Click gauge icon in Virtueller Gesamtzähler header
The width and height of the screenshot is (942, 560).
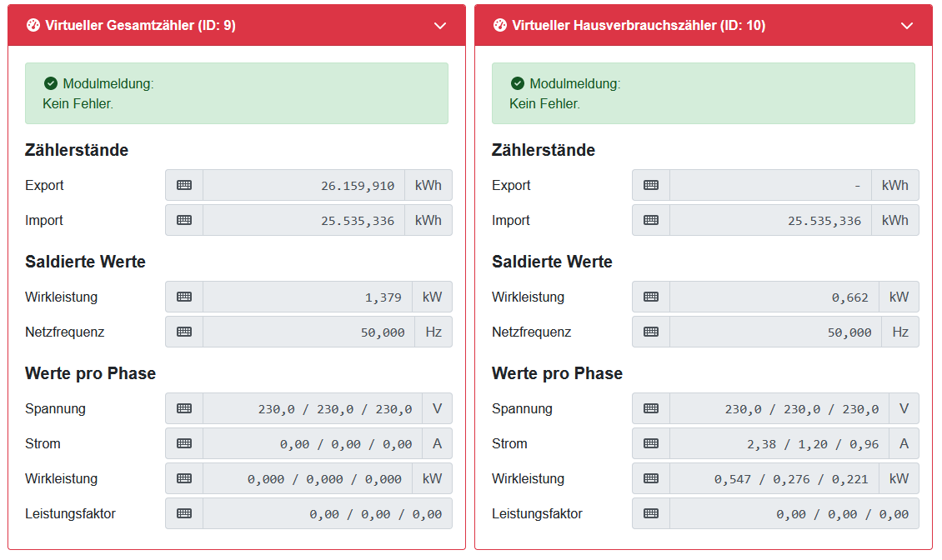point(33,26)
